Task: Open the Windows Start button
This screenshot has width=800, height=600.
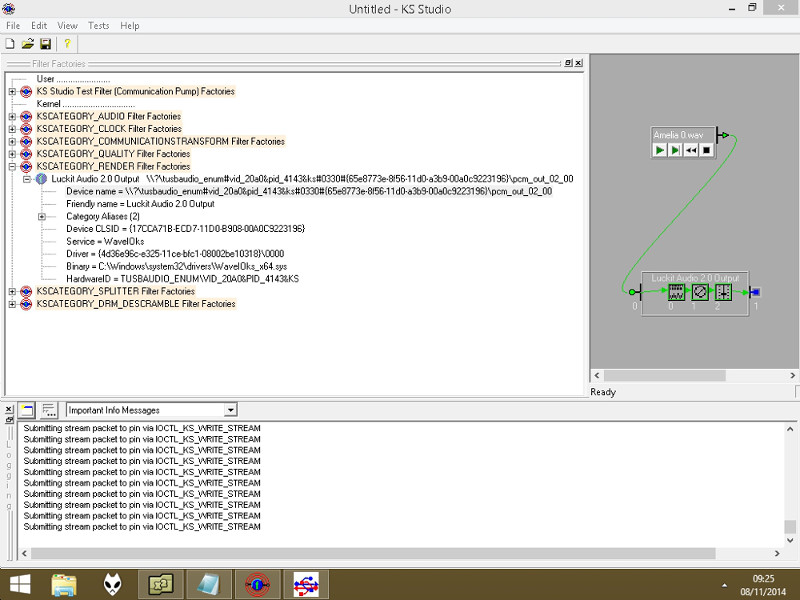Action: pyautogui.click(x=19, y=585)
